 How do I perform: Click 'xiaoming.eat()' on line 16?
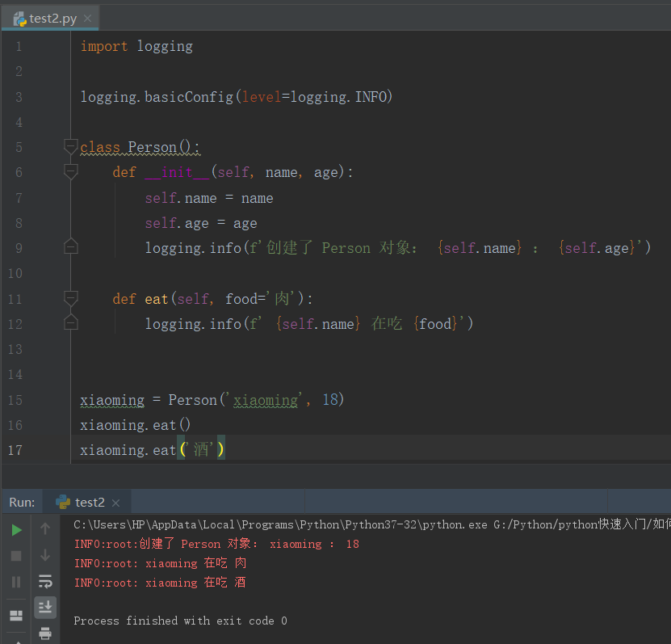[135, 425]
